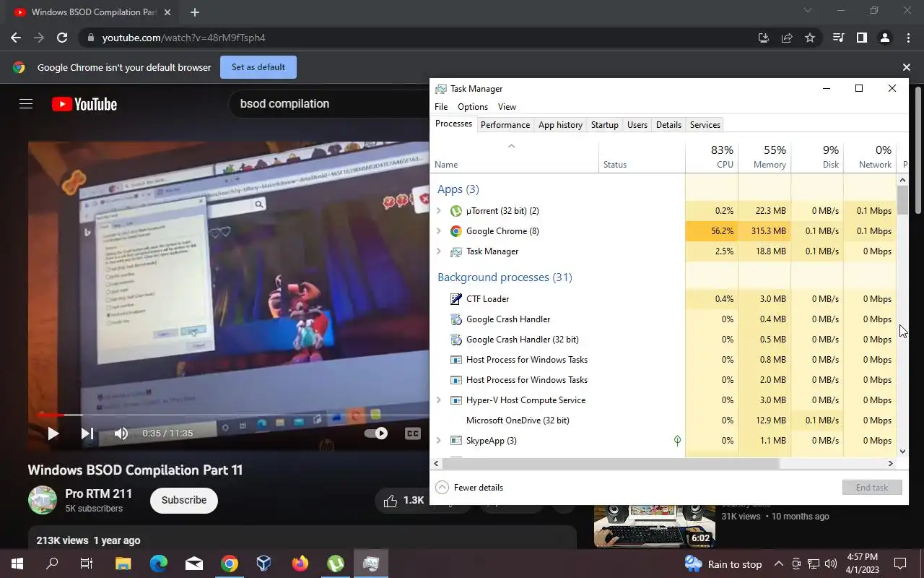The image size is (924, 578).
Task: Skip to next video in player
Action: coord(87,433)
